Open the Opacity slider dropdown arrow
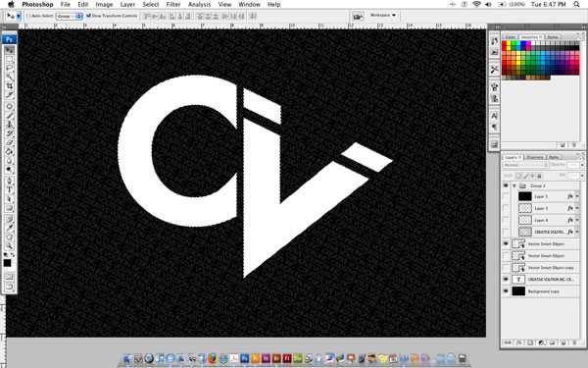This screenshot has height=368, width=588. [x=582, y=165]
